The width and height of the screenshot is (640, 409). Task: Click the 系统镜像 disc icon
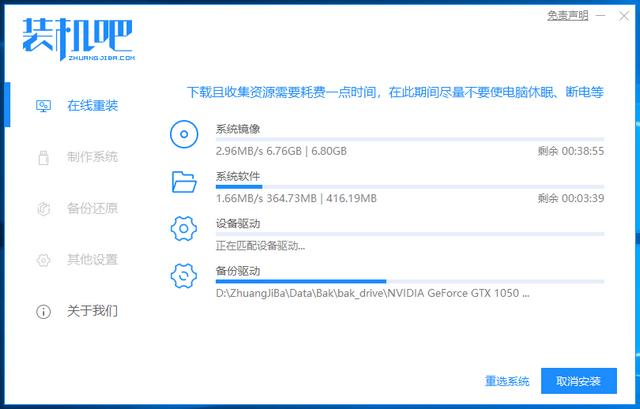point(184,134)
